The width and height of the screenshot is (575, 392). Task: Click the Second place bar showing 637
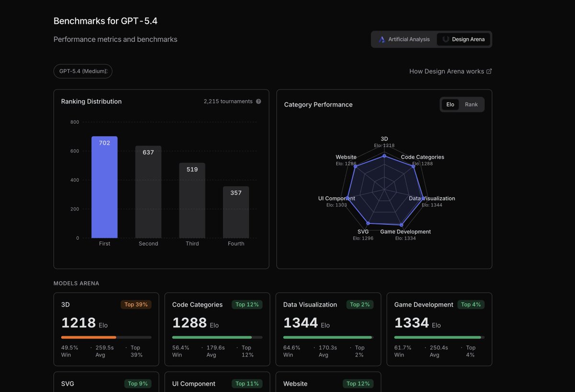(x=149, y=192)
